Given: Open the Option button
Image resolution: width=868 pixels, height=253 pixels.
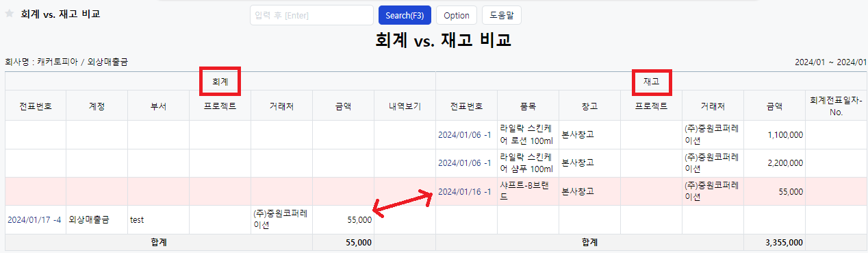Looking at the screenshot, I should 457,15.
